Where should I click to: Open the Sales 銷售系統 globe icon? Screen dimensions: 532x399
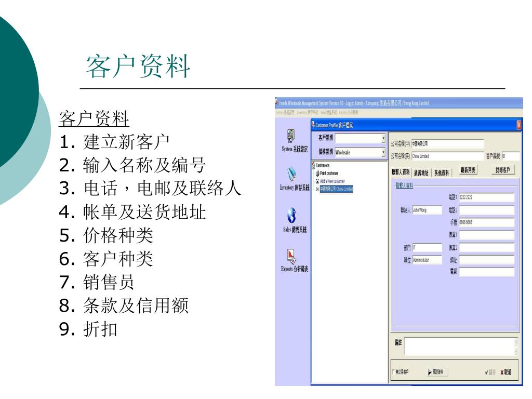pos(291,215)
